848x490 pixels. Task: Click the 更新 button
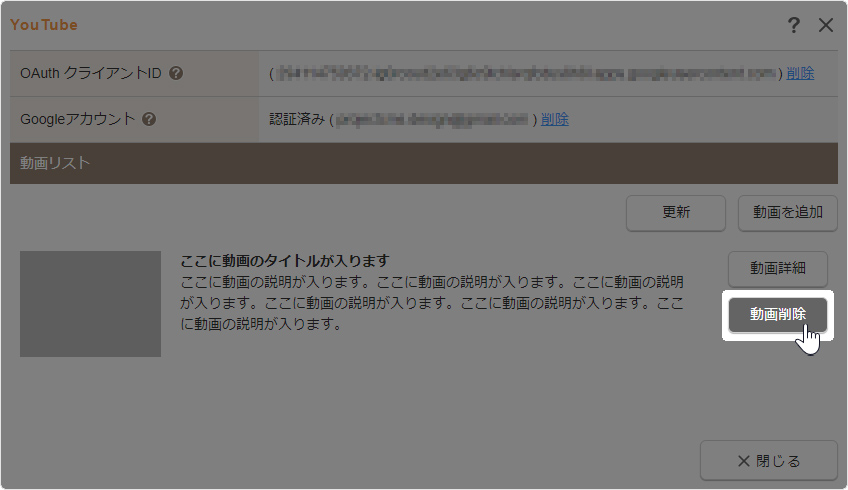(x=676, y=213)
